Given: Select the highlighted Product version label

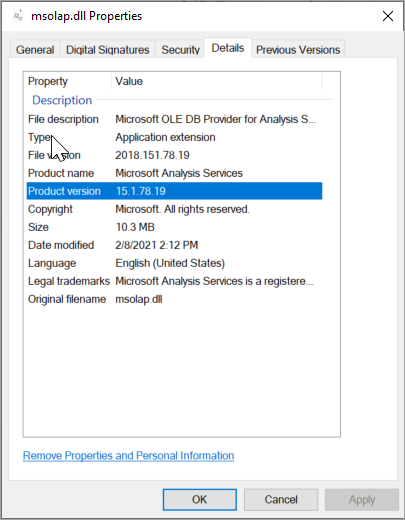Looking at the screenshot, I should click(x=64, y=191).
